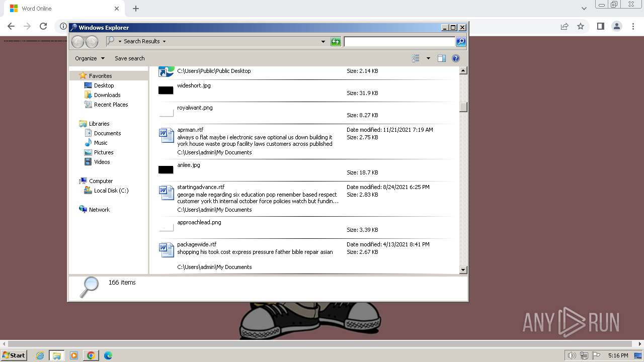Toggle the preview pane icon

click(x=442, y=58)
